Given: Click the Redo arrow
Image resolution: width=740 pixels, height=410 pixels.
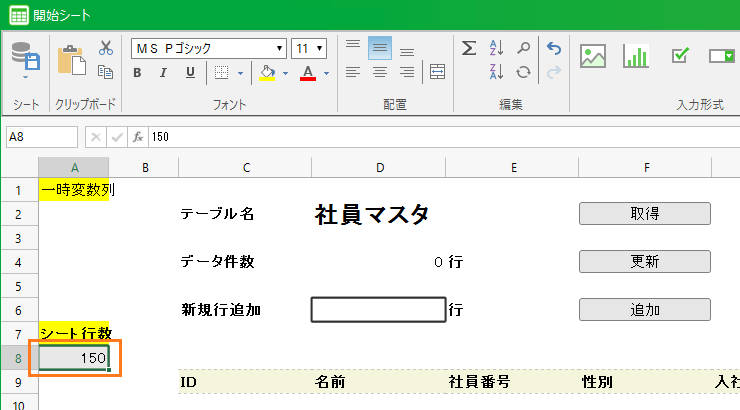Looking at the screenshot, I should pyautogui.click(x=554, y=72).
